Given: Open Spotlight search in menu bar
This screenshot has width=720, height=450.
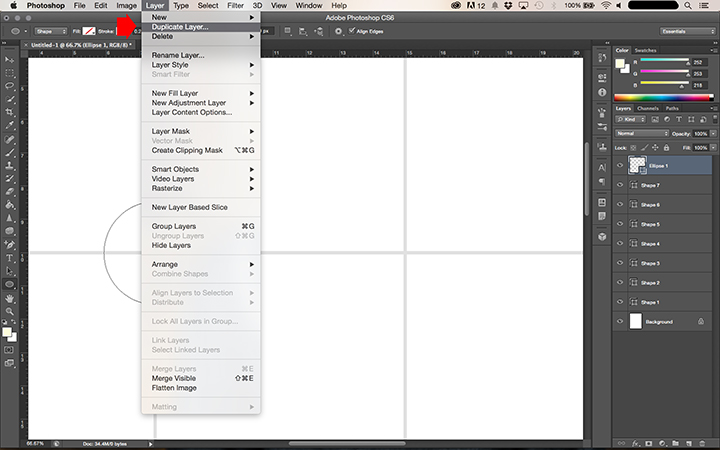Looking at the screenshot, I should point(688,6).
